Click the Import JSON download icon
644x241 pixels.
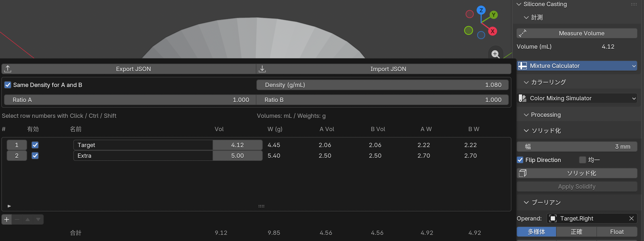coord(262,69)
